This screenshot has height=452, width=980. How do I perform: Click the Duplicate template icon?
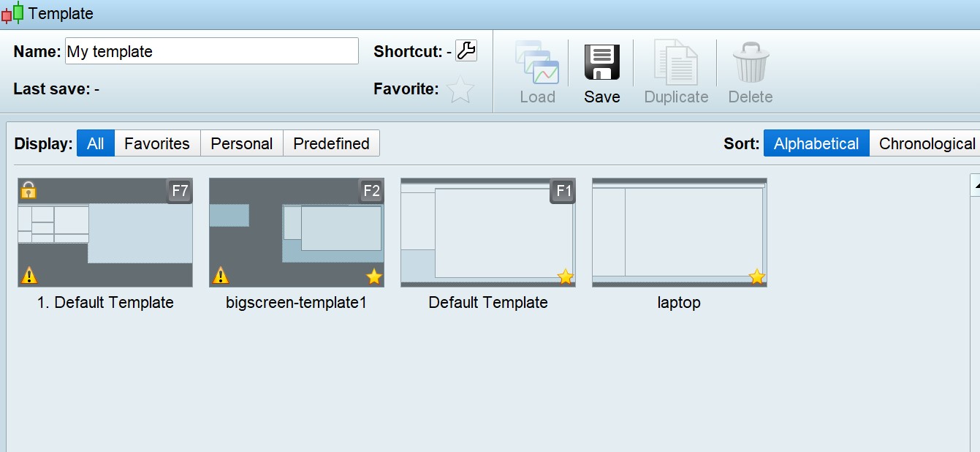[x=676, y=63]
